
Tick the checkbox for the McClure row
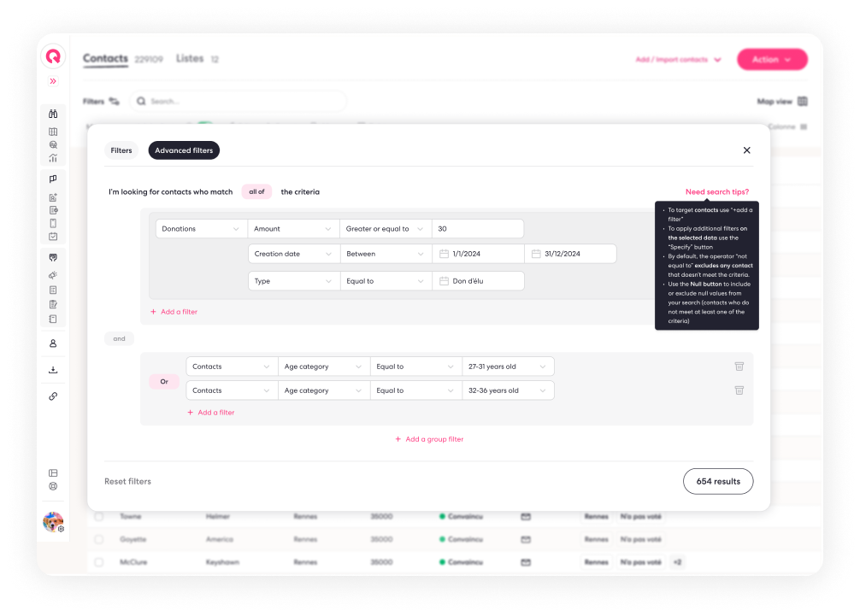point(98,562)
